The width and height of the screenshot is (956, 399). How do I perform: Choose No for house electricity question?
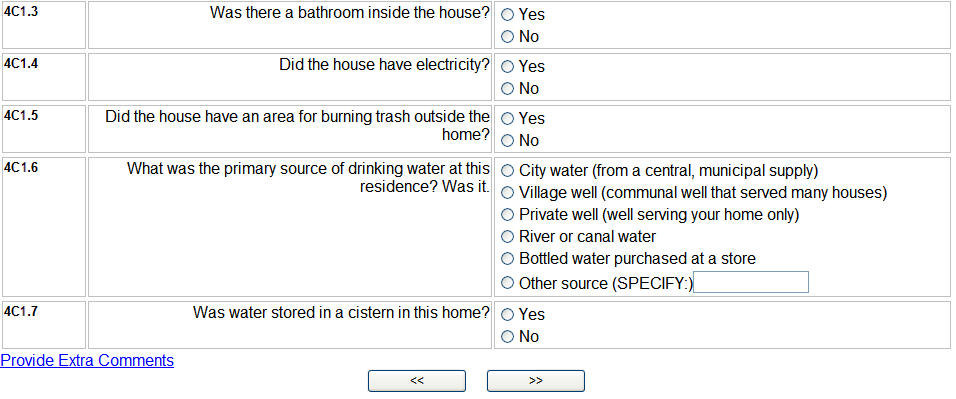[x=507, y=88]
